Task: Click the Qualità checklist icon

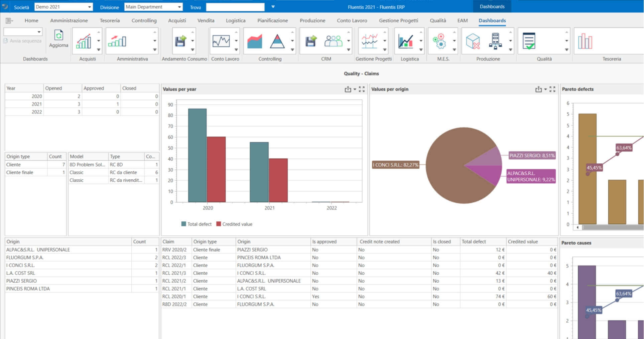Action: 529,41
